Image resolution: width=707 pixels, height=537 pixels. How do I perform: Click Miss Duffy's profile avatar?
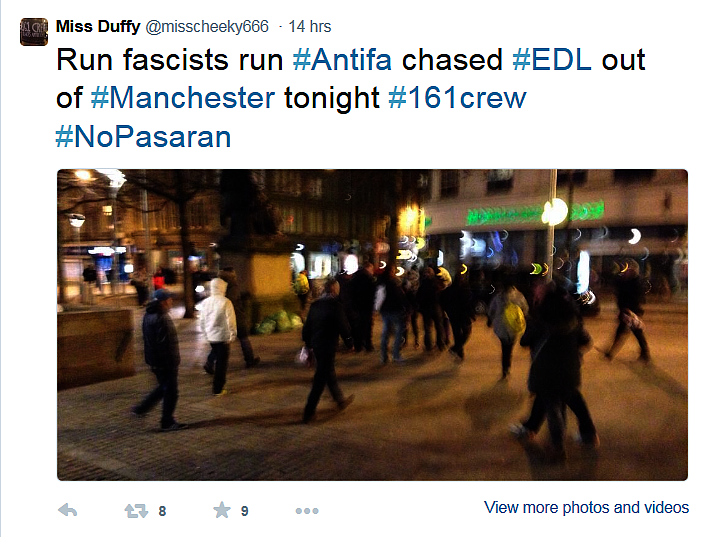click(34, 32)
